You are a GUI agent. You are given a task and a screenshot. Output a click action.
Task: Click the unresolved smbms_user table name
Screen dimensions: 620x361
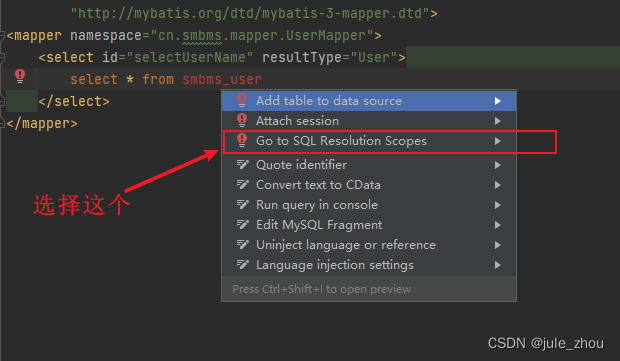click(x=222, y=79)
